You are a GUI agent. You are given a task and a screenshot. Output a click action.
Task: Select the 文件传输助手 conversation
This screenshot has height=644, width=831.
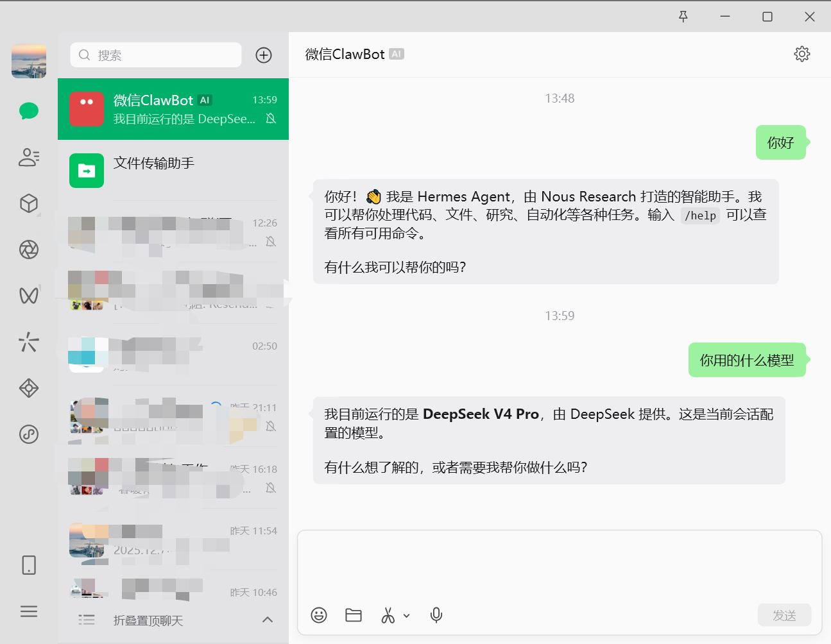[x=173, y=171]
